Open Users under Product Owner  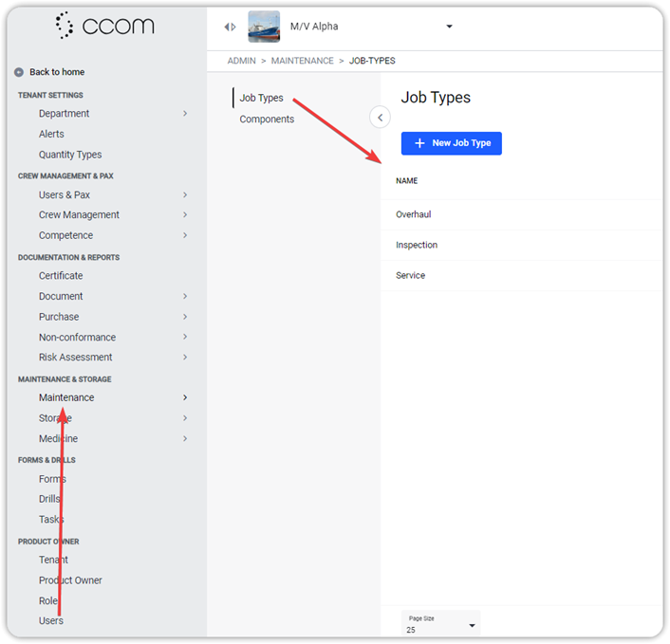point(51,621)
